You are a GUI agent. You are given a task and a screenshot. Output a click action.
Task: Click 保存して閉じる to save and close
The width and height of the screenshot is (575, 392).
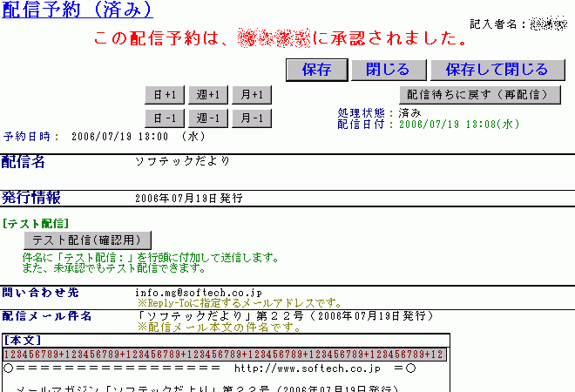click(497, 70)
